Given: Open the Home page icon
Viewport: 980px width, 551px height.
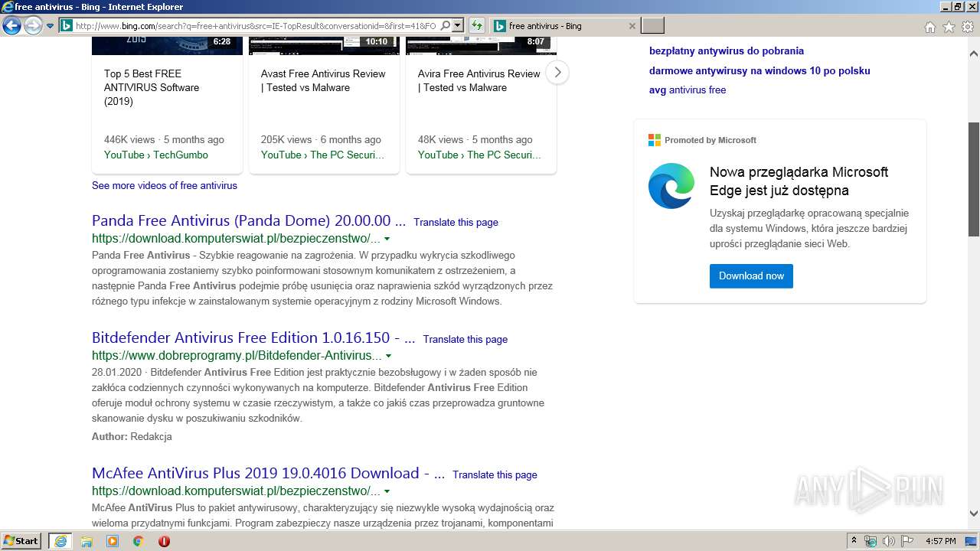Looking at the screenshot, I should [929, 27].
